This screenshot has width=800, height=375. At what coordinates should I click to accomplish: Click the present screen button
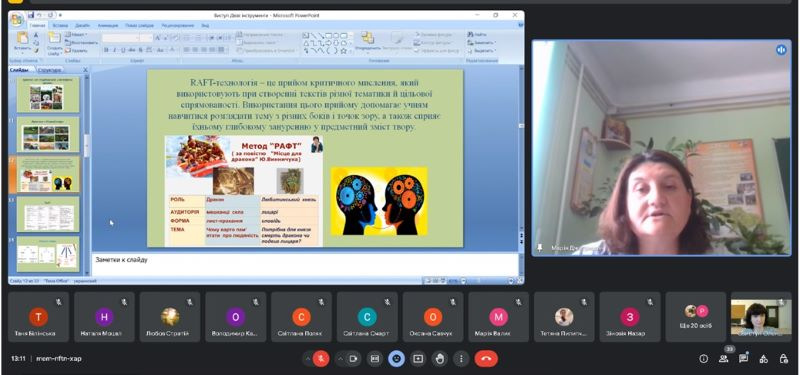[x=418, y=359]
